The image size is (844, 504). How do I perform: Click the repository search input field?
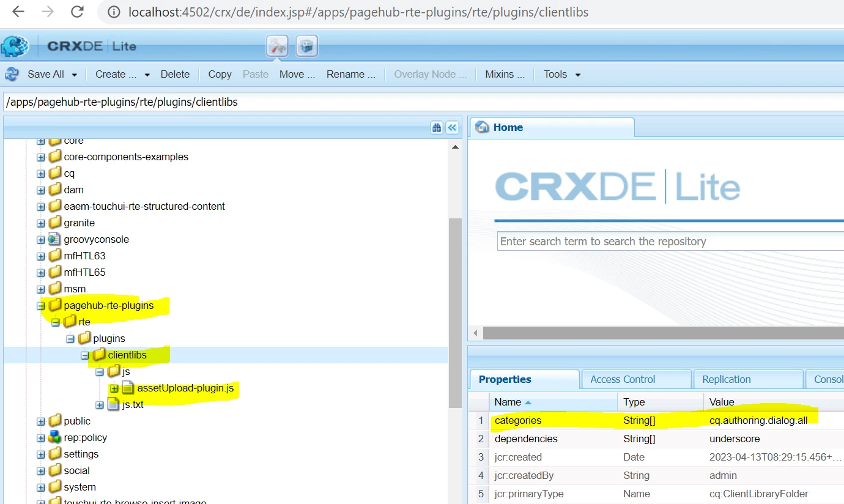(x=670, y=241)
